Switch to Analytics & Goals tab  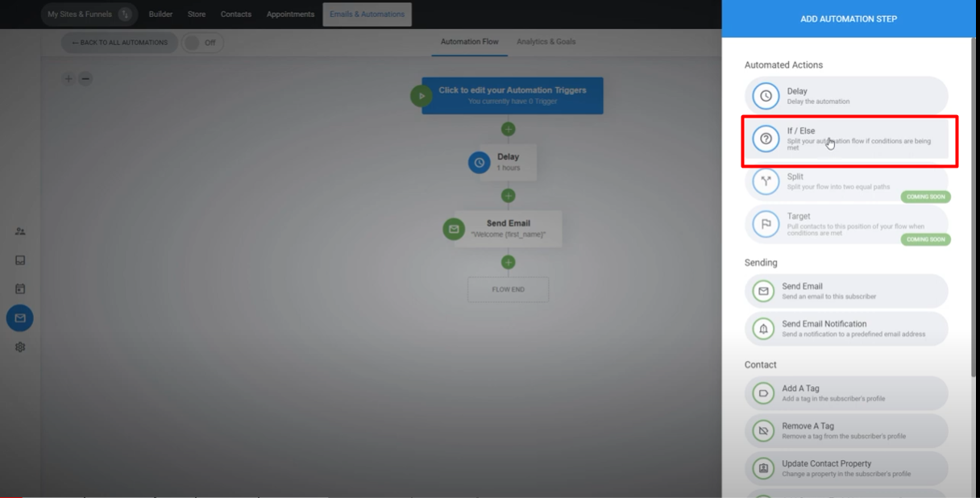click(546, 42)
